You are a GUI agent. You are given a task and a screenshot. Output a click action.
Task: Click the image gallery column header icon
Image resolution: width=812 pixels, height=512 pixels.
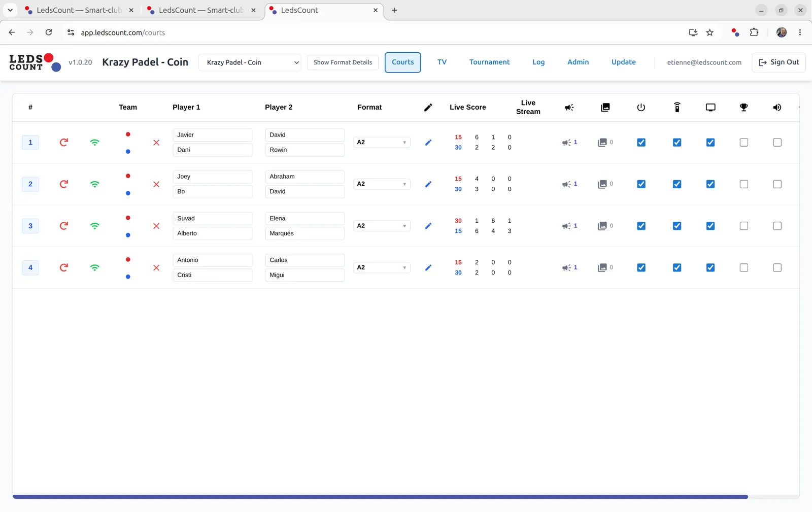(x=605, y=107)
